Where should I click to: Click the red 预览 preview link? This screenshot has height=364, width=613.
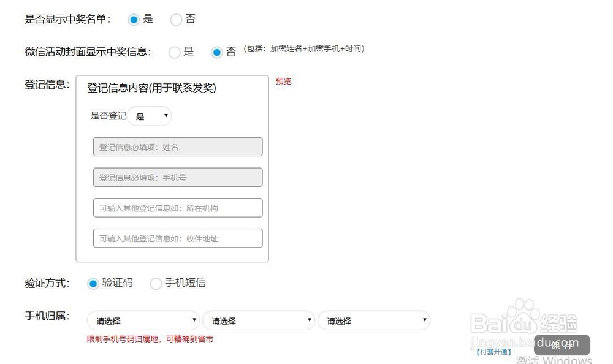click(283, 82)
